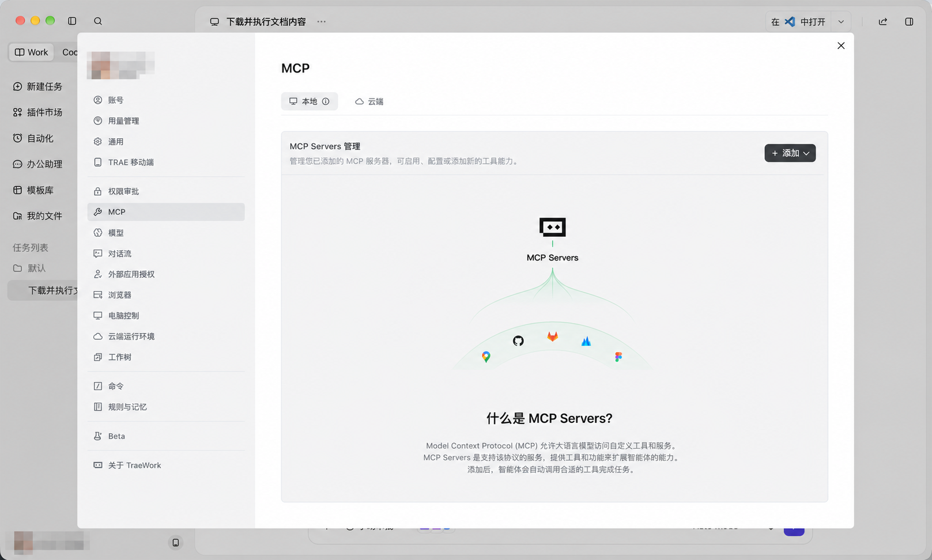Open 电脑控制 settings
The image size is (932, 560).
click(166, 316)
